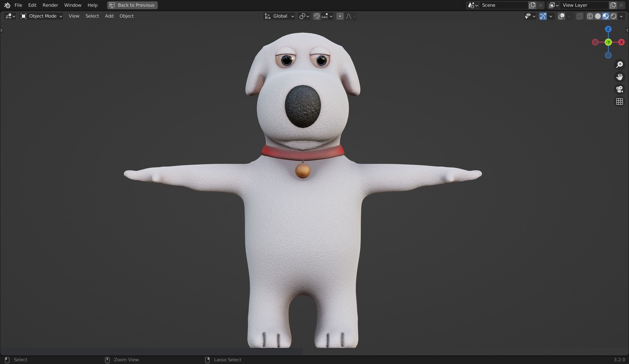Open the object visibility and selectability dropdown
The height and width of the screenshot is (364, 629).
coord(530,16)
